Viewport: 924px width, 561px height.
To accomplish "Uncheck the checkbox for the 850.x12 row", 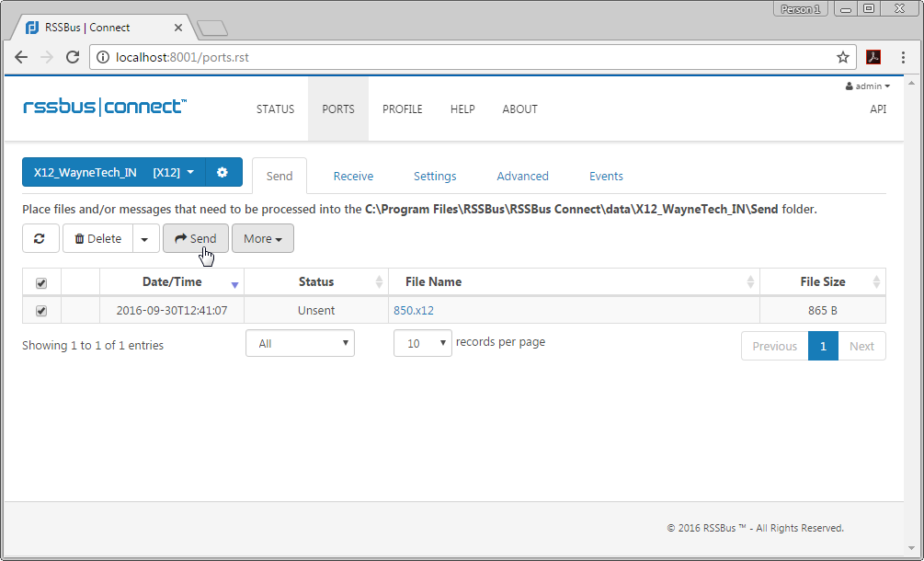I will click(41, 311).
